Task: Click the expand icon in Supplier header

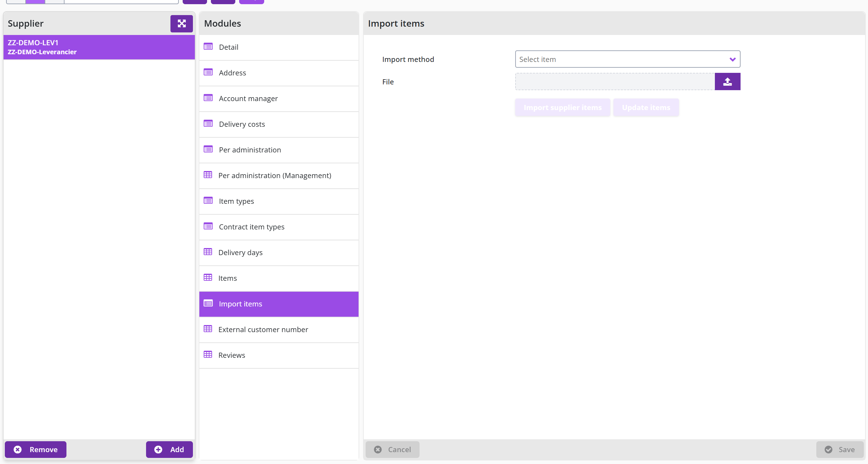Action: [x=181, y=23]
